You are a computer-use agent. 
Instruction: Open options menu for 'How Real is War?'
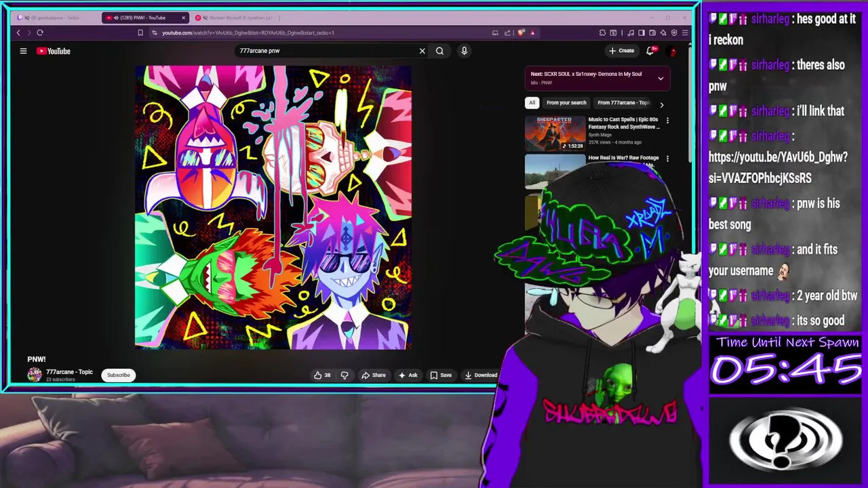click(x=667, y=159)
